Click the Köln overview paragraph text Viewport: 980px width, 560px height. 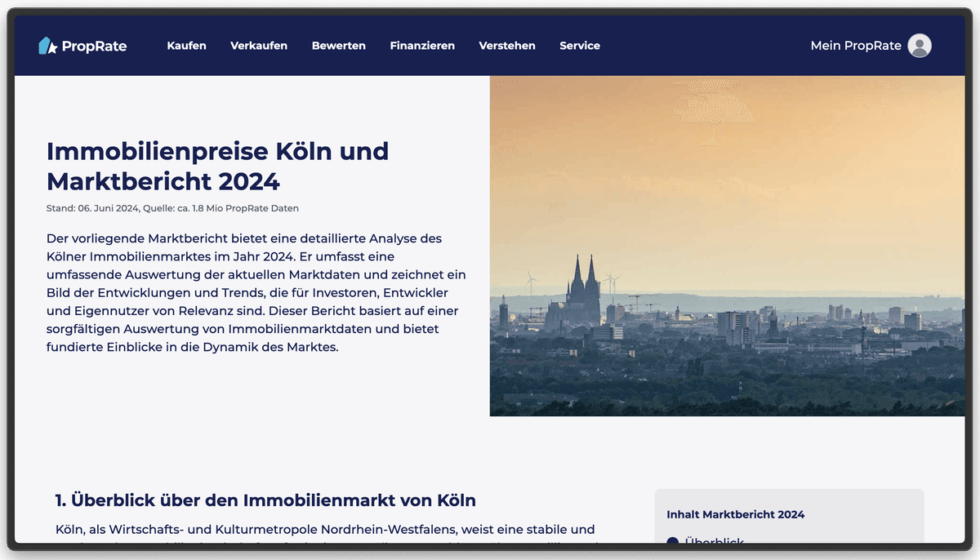[x=325, y=530]
